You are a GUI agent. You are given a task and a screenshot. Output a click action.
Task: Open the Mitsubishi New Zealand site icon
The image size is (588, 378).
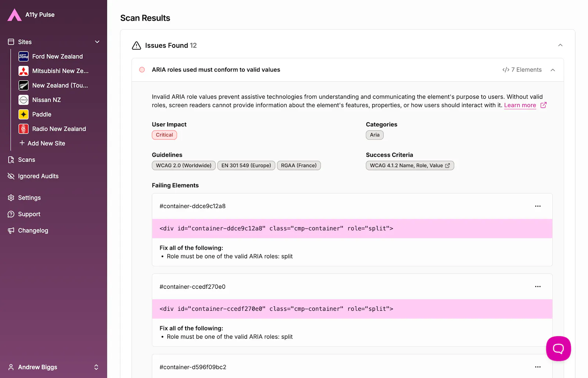click(x=24, y=71)
